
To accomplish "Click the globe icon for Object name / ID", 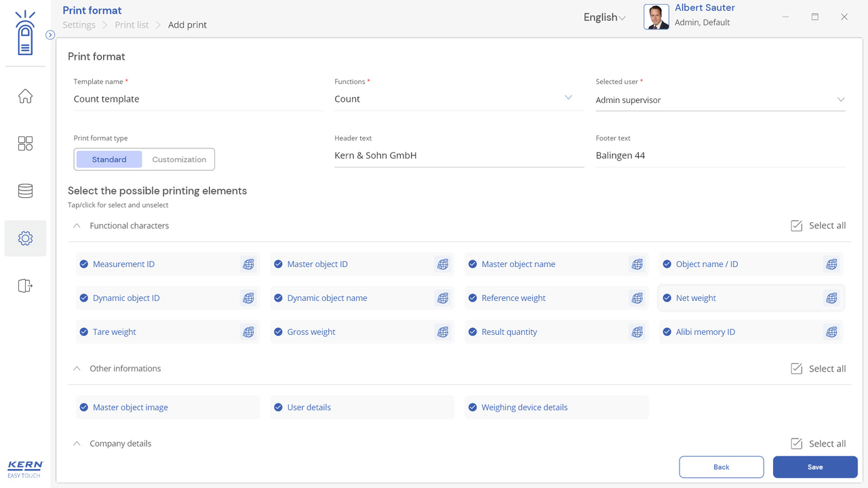I will (x=831, y=264).
